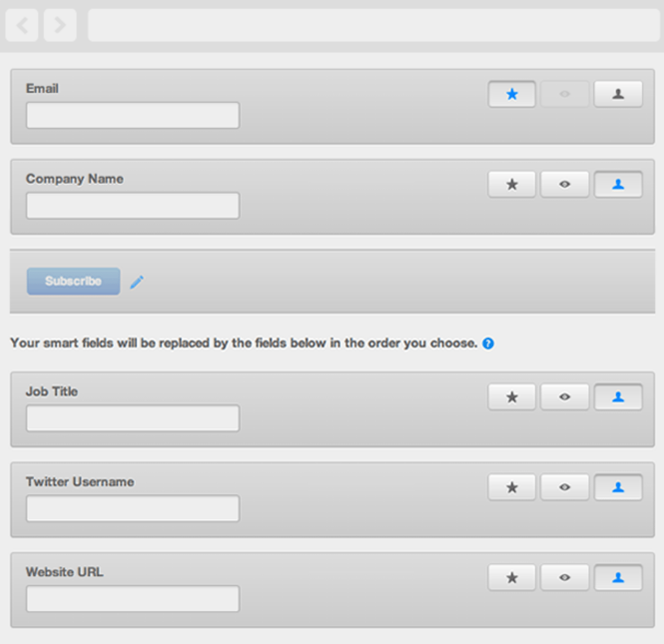Image resolution: width=664 pixels, height=644 pixels.
Task: Click the star icon on Website URL
Action: [511, 577]
